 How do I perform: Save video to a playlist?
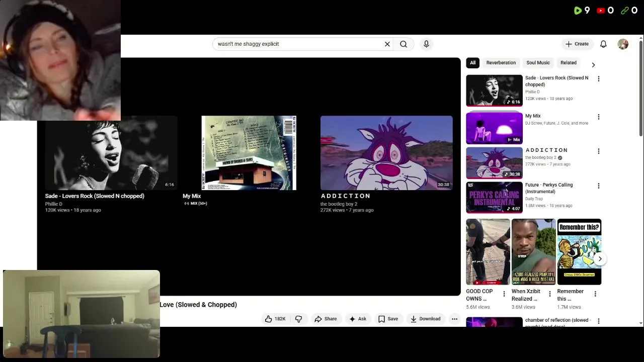388,319
